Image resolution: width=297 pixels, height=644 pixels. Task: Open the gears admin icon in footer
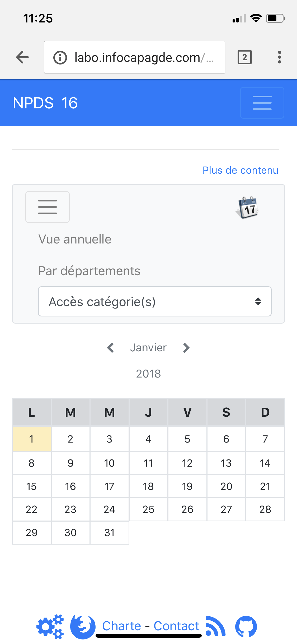tap(50, 626)
